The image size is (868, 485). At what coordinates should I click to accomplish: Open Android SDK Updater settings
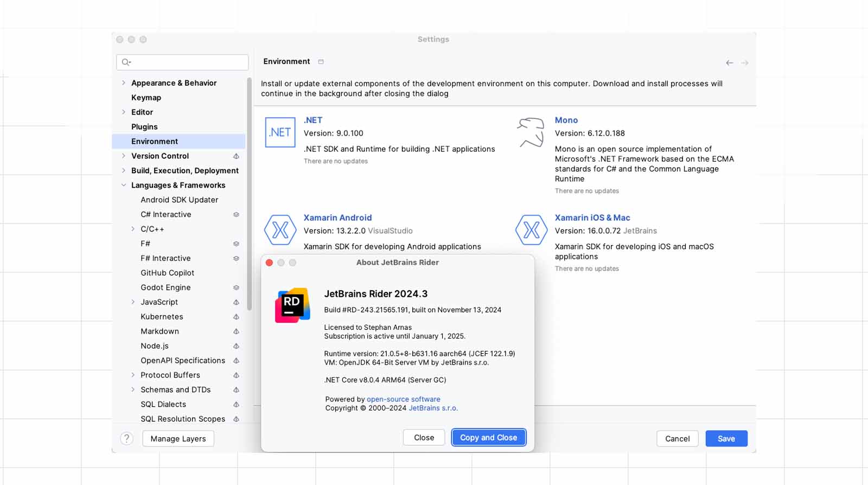178,200
